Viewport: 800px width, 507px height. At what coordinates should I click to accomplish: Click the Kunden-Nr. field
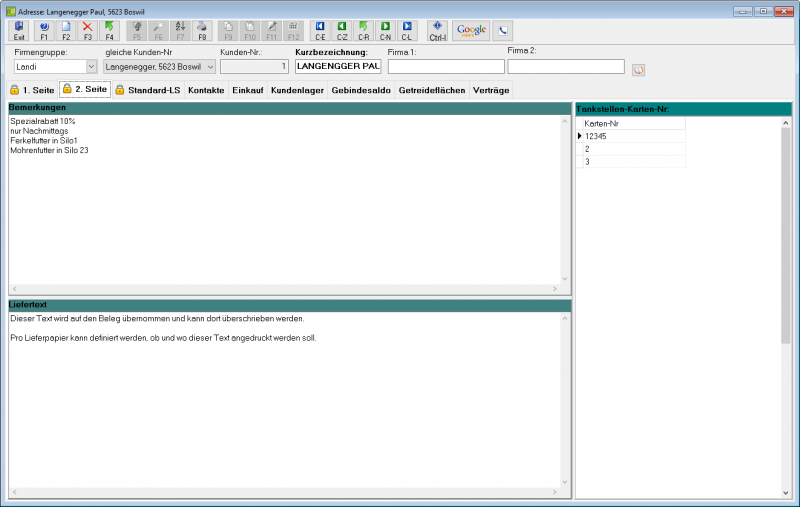point(255,66)
